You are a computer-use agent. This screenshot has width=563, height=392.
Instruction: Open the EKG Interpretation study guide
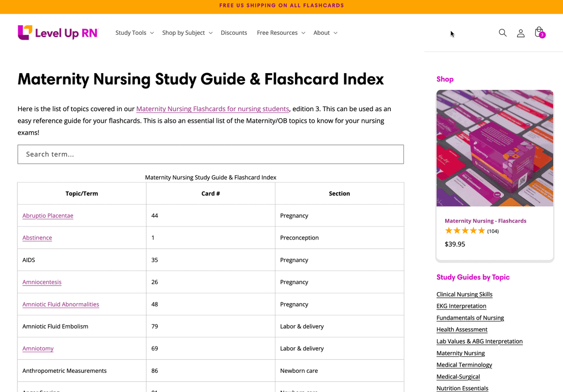point(461,306)
